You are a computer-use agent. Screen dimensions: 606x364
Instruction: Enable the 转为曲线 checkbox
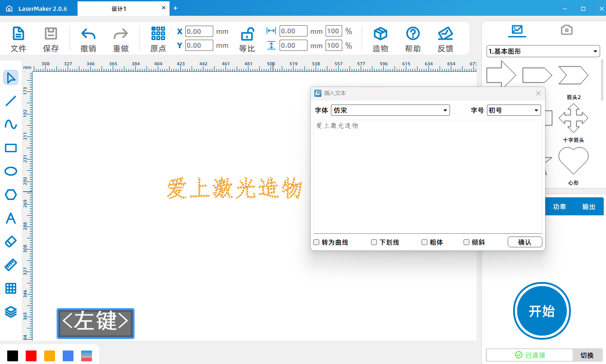point(317,242)
